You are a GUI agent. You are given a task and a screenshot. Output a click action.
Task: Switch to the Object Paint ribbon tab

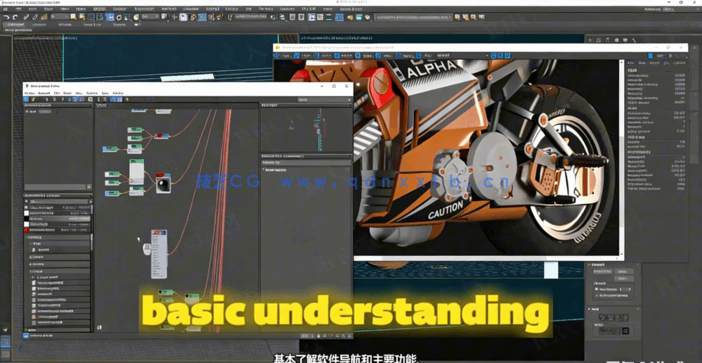[x=92, y=25]
